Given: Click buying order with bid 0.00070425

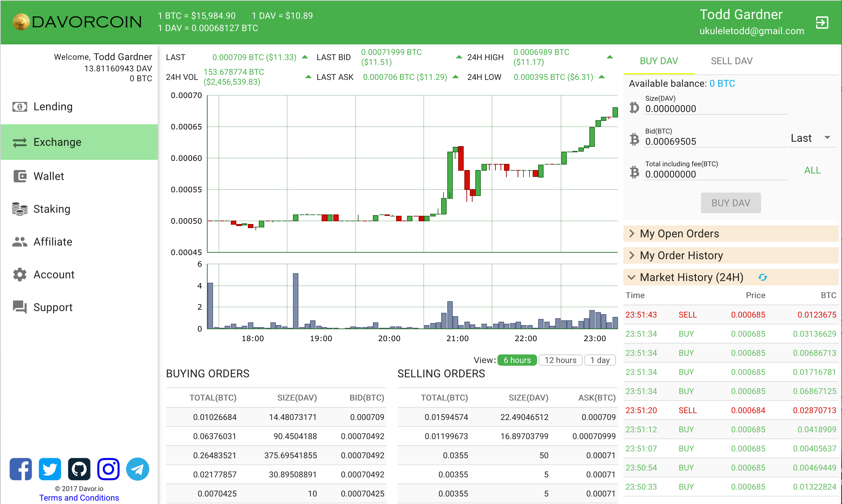Looking at the screenshot, I should [276, 493].
